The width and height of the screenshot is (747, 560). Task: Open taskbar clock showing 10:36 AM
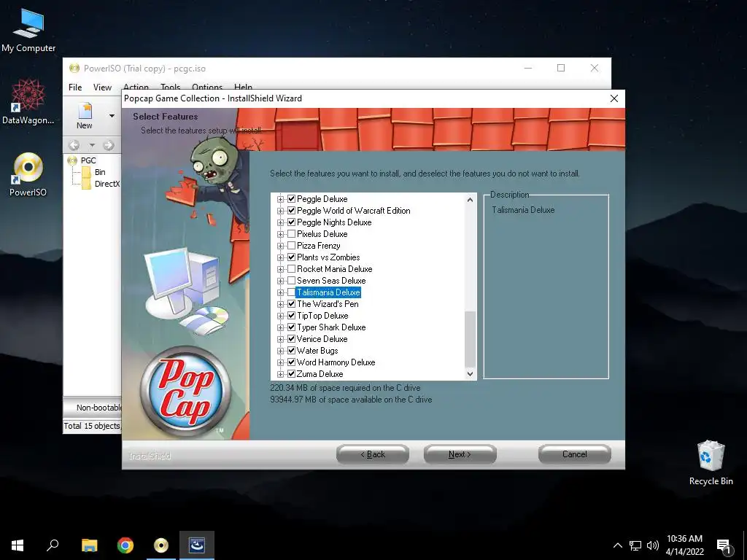684,545
